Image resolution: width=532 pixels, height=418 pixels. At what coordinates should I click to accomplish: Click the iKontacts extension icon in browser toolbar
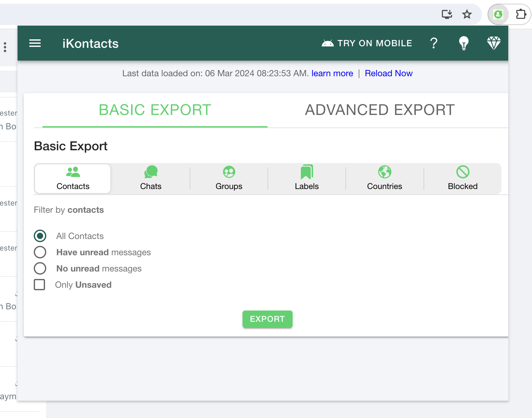click(x=498, y=14)
